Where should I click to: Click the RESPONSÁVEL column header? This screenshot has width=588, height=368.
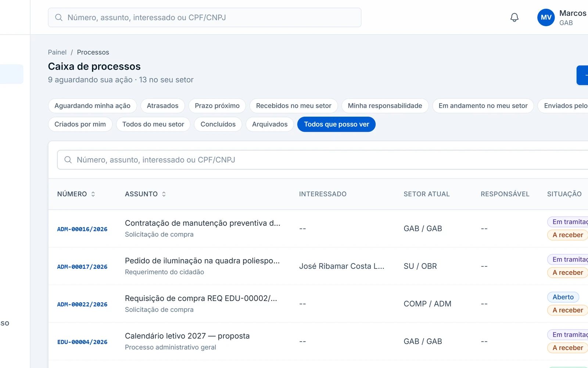click(x=505, y=194)
